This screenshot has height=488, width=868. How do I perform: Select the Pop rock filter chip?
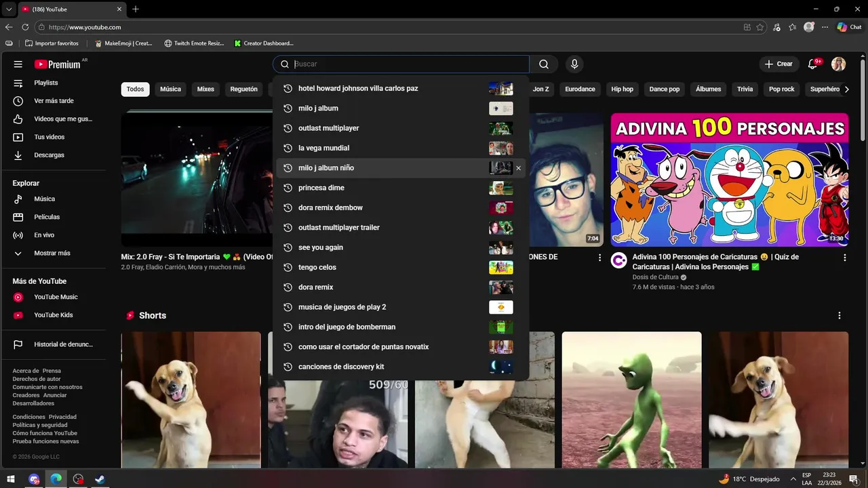pyautogui.click(x=782, y=89)
